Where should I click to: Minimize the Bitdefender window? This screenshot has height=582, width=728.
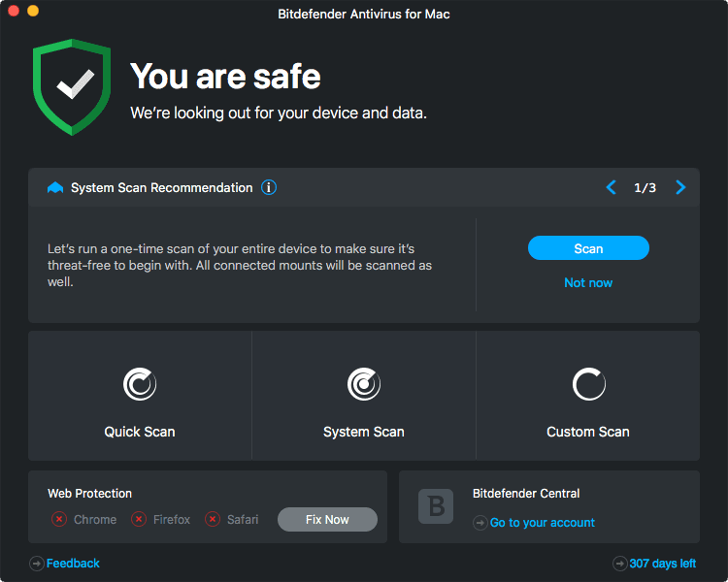click(x=33, y=11)
